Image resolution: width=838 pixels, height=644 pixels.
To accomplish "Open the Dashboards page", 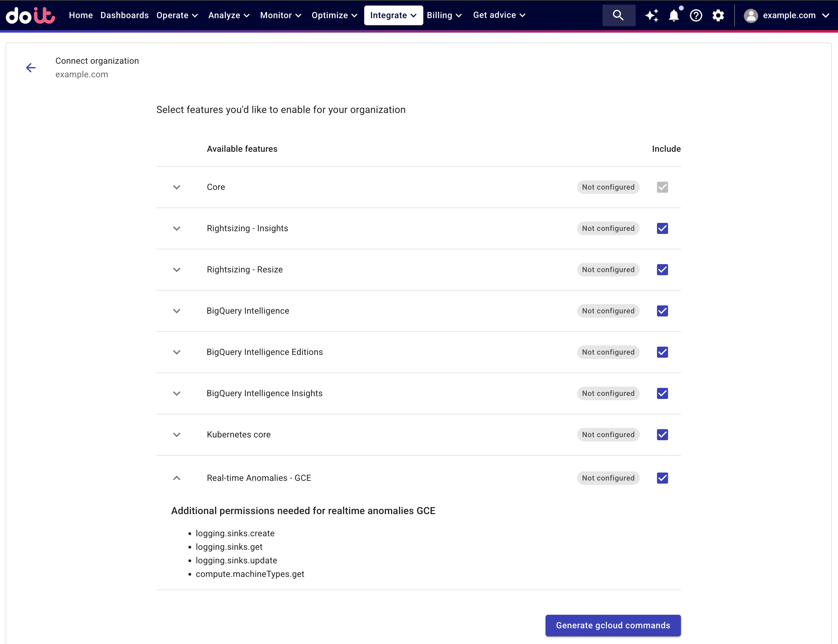I will pos(124,15).
